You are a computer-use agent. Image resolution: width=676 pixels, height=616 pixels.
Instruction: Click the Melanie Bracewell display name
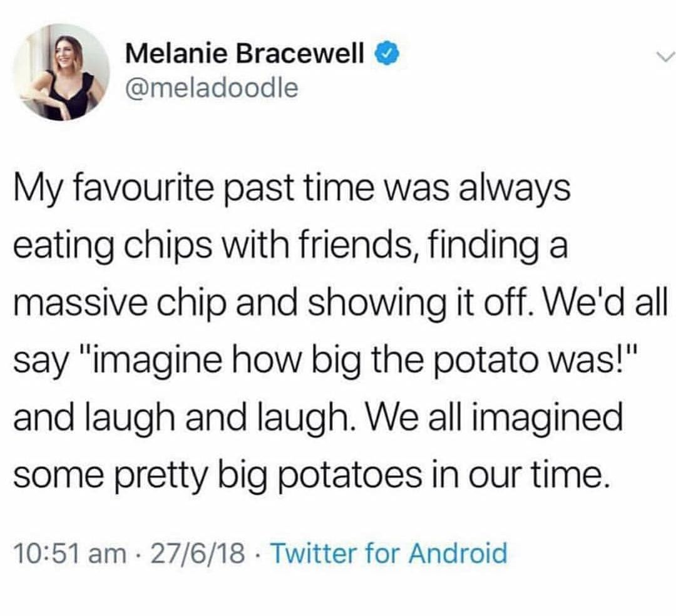tap(244, 53)
